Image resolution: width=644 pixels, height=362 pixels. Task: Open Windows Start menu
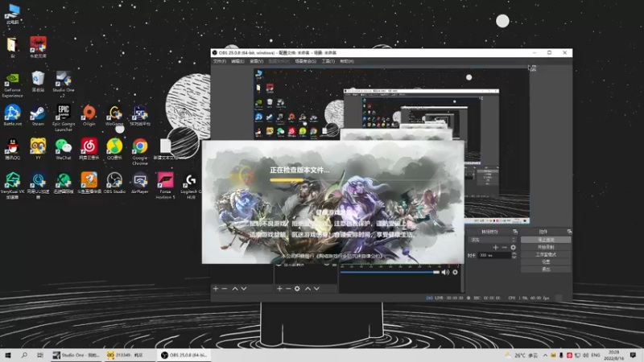(x=8, y=355)
